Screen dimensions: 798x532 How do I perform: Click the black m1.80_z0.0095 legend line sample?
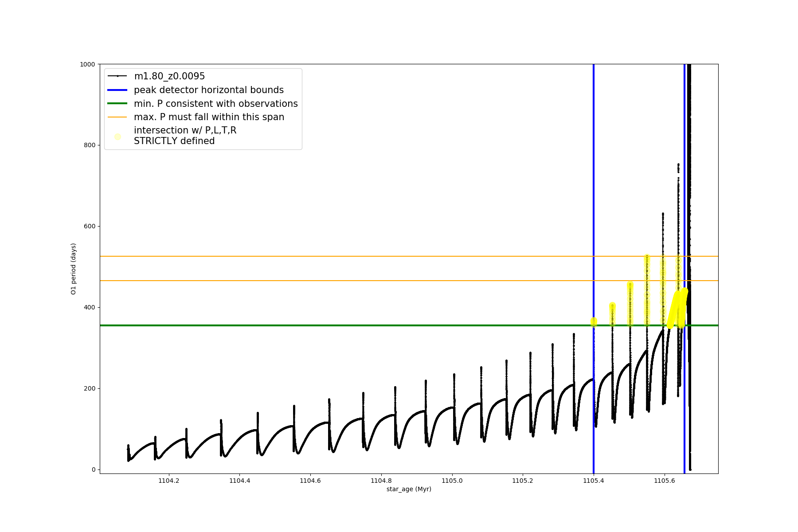tap(117, 76)
